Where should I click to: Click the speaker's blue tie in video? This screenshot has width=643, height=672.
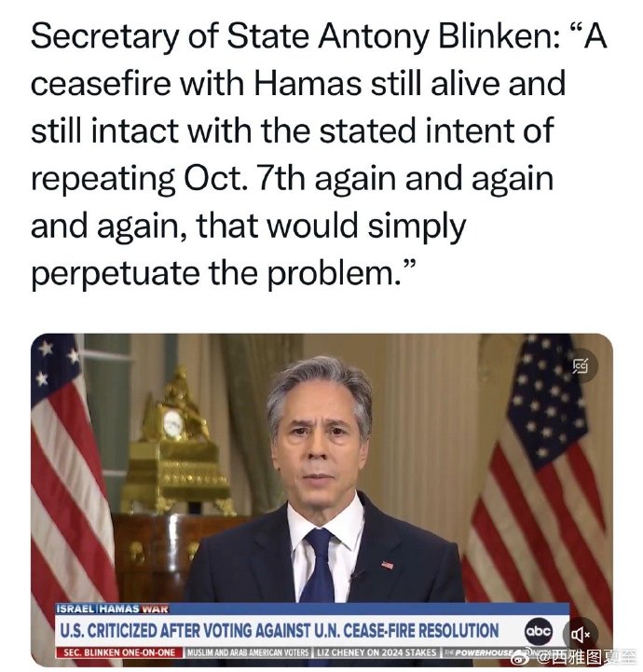[318, 566]
